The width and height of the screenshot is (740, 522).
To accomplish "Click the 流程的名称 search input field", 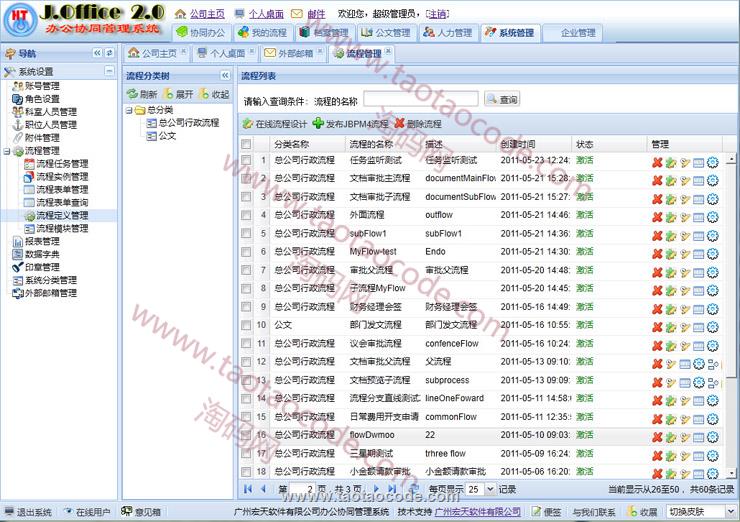I will 420,99.
